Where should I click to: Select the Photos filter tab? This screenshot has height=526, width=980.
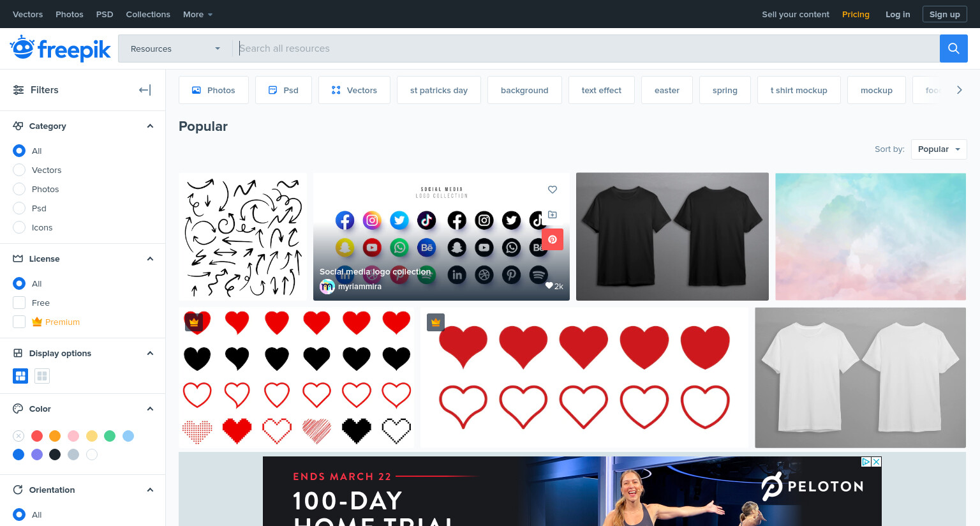214,90
